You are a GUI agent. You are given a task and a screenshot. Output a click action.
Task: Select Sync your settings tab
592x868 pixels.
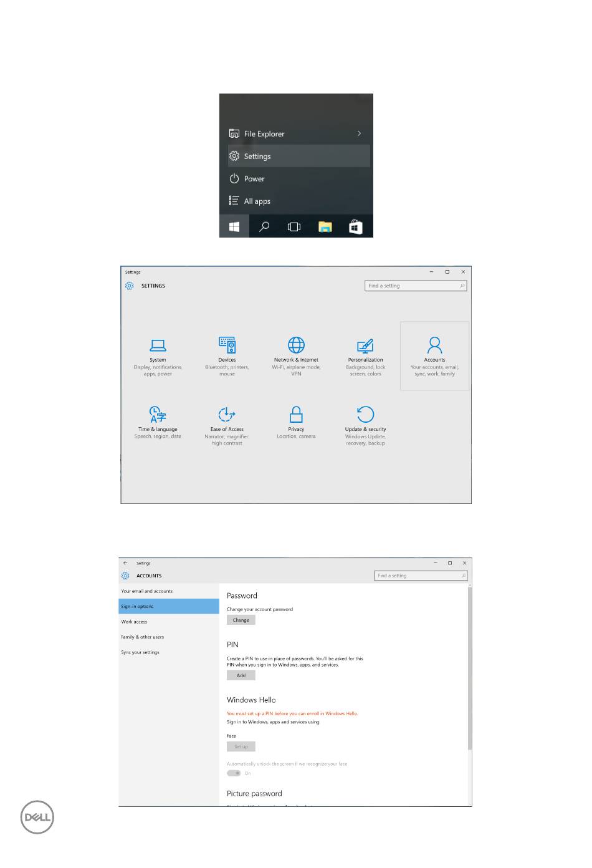(x=169, y=652)
